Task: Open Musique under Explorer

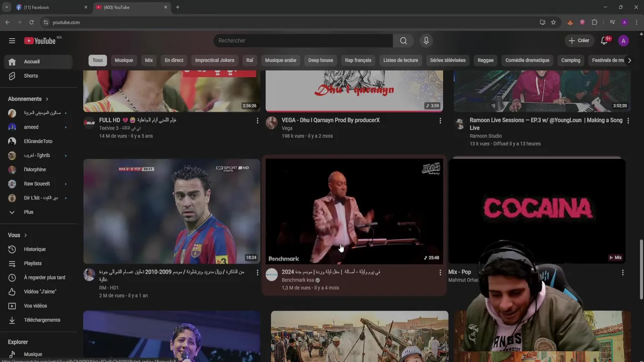Action: (x=38, y=354)
